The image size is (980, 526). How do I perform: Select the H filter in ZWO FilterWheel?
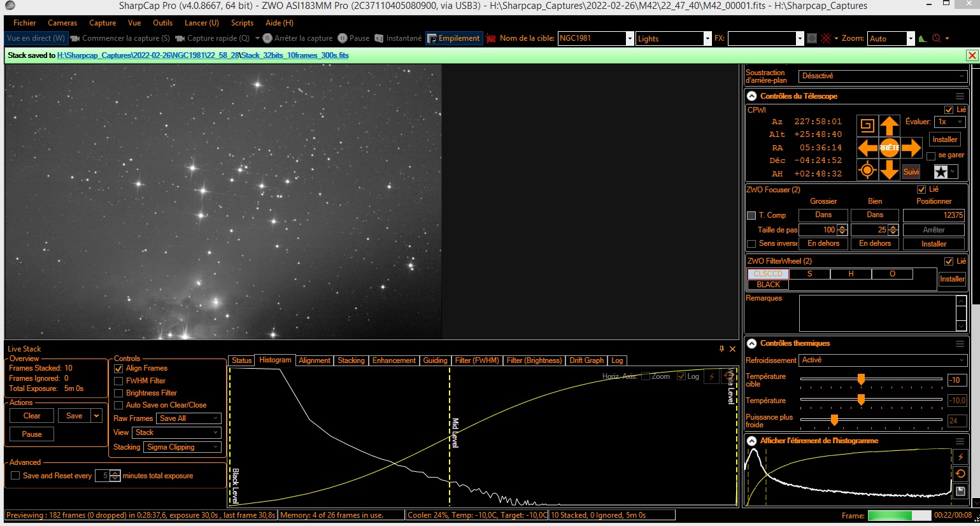click(851, 274)
